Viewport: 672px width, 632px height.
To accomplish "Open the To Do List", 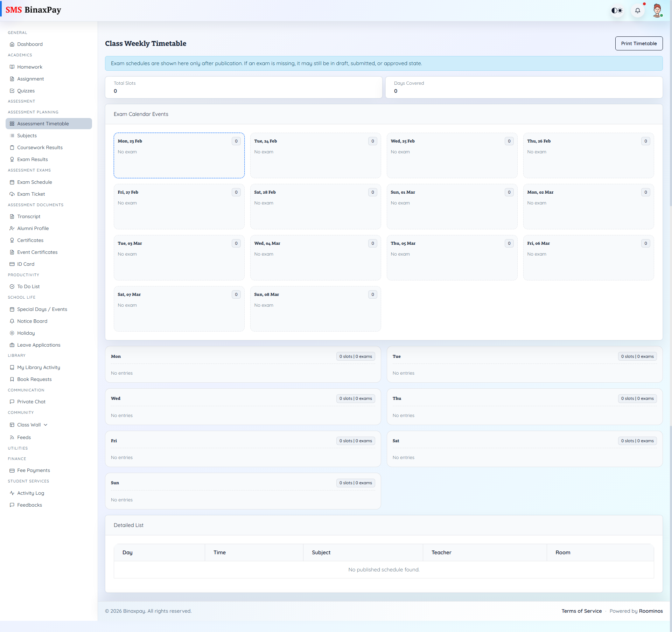I will click(x=29, y=286).
